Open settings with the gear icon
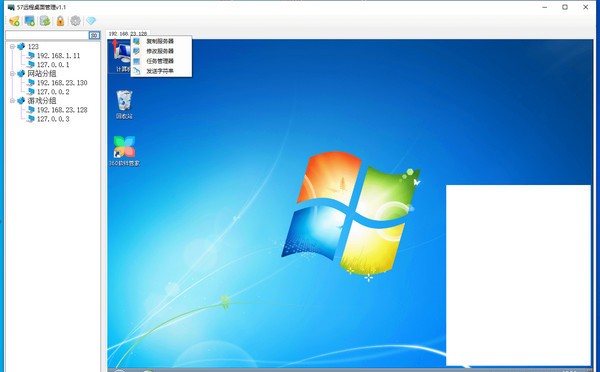 (x=75, y=21)
